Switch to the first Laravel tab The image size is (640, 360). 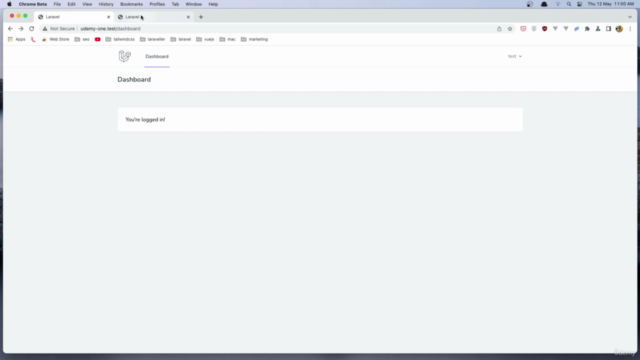[73, 17]
